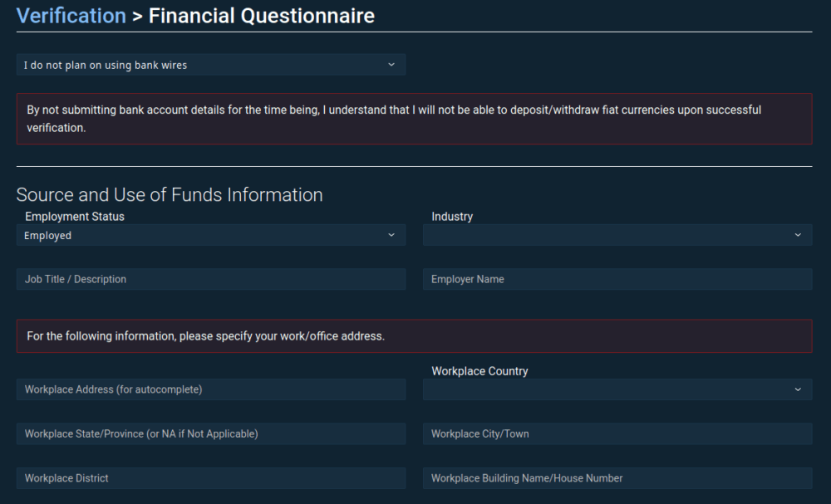Focus the Job Title / Description field

tap(211, 279)
